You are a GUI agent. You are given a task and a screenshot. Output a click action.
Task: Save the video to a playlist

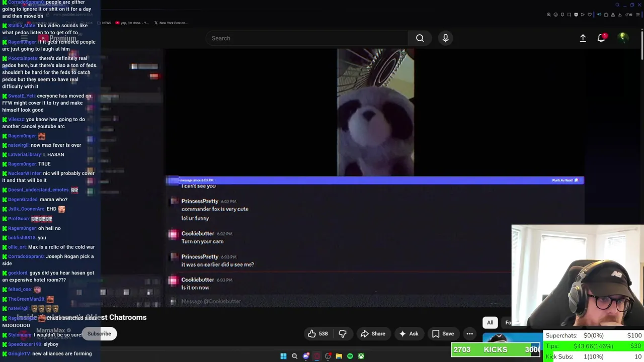click(443, 333)
